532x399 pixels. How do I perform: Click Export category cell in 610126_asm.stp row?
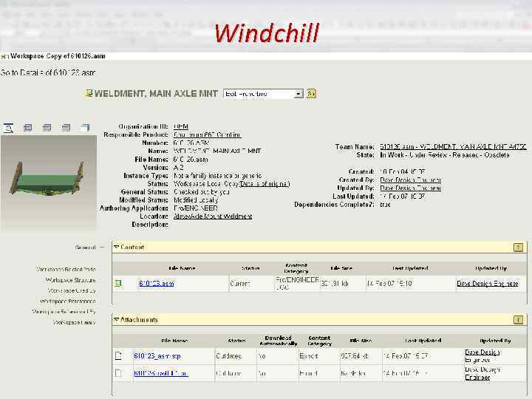[x=308, y=356]
